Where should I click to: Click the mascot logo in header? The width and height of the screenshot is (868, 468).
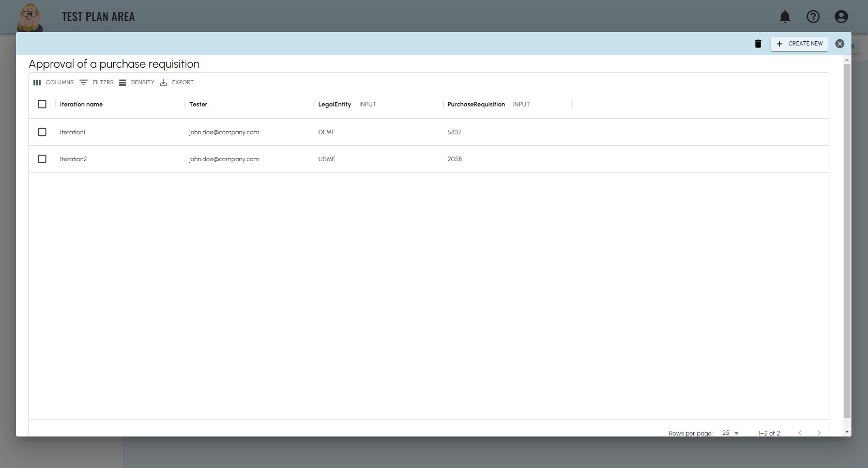pyautogui.click(x=30, y=17)
